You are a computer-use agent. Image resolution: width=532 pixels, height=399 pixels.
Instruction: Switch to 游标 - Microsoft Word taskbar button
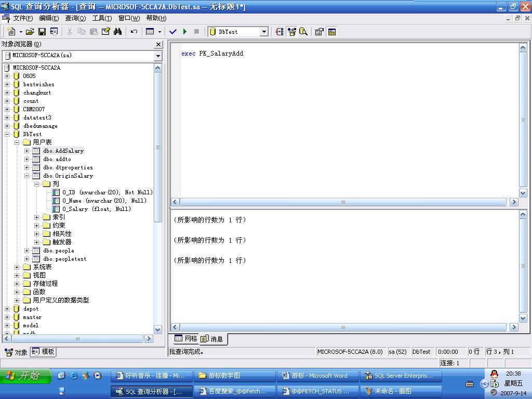point(317,376)
